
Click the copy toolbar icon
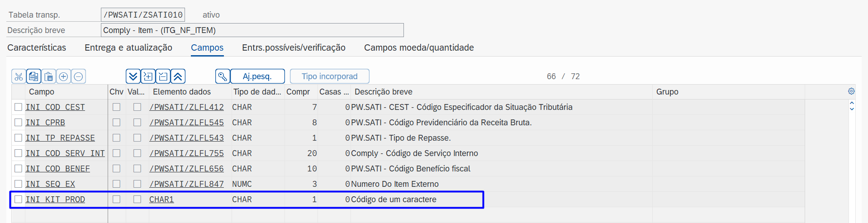tap(33, 76)
